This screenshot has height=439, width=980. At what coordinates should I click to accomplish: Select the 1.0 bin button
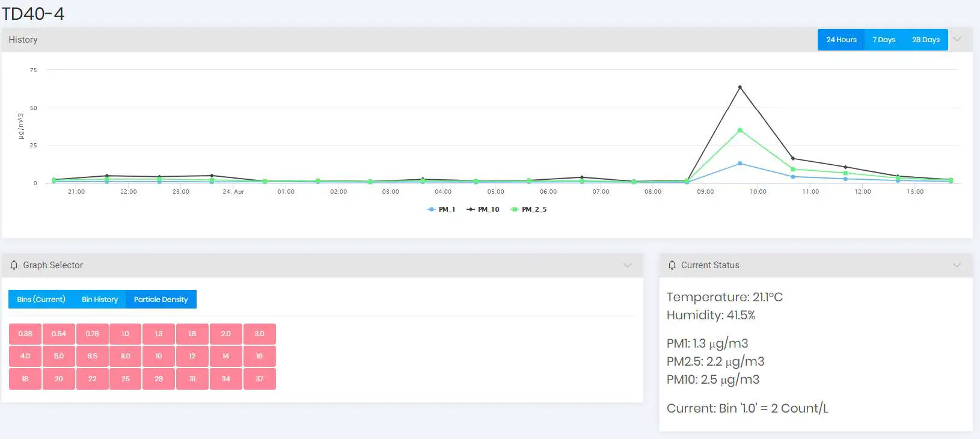click(x=126, y=334)
